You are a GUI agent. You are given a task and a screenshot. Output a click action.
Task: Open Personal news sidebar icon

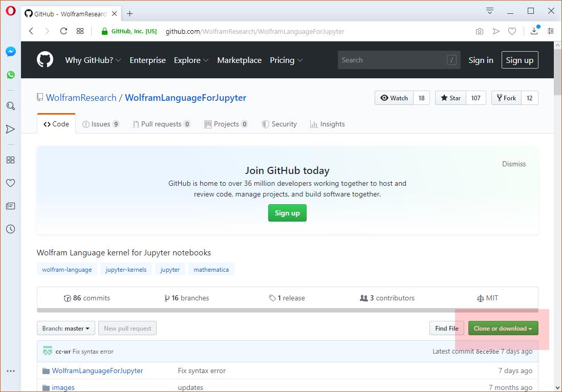pyautogui.click(x=11, y=206)
